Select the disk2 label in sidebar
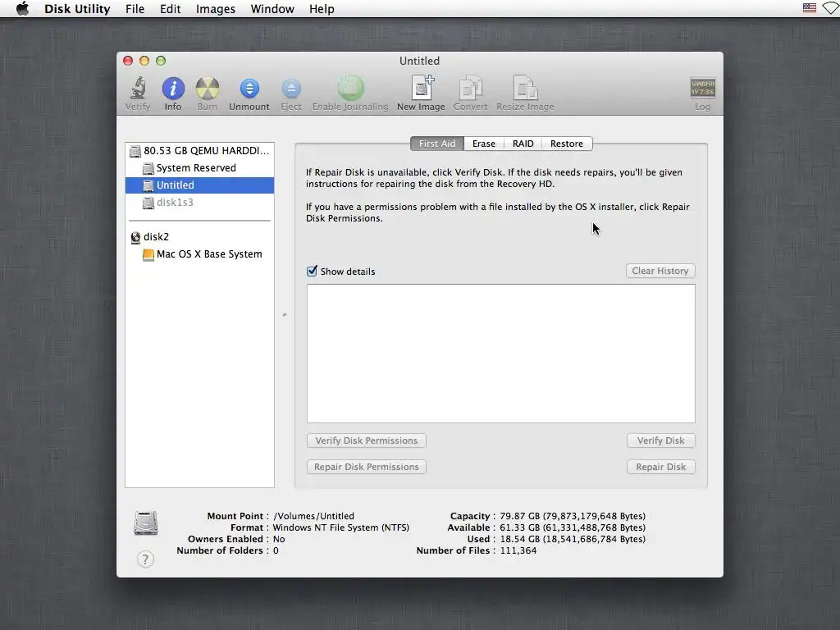Screen dimensions: 840x630 click(156, 237)
